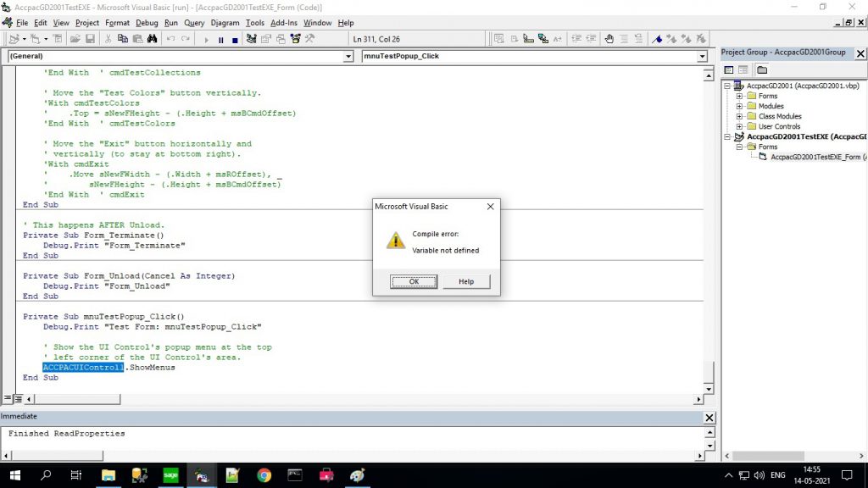This screenshot has height=488, width=868.
Task: Open Chrome from the Windows taskbar
Action: click(264, 475)
